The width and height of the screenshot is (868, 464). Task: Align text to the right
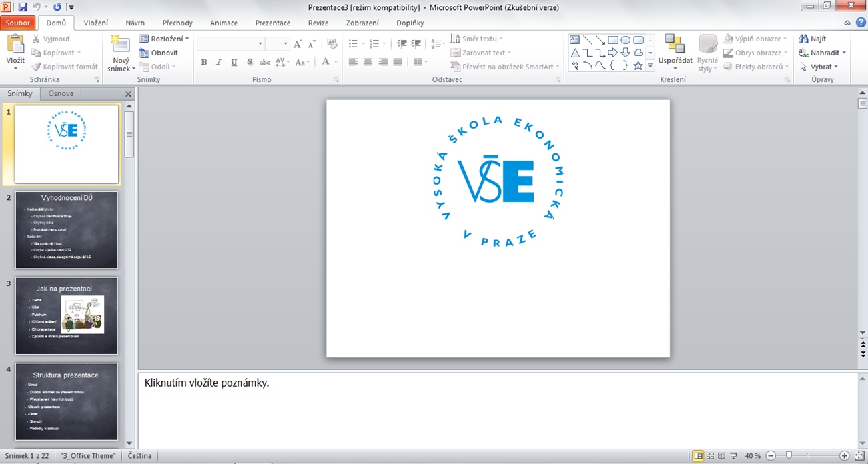coord(383,62)
